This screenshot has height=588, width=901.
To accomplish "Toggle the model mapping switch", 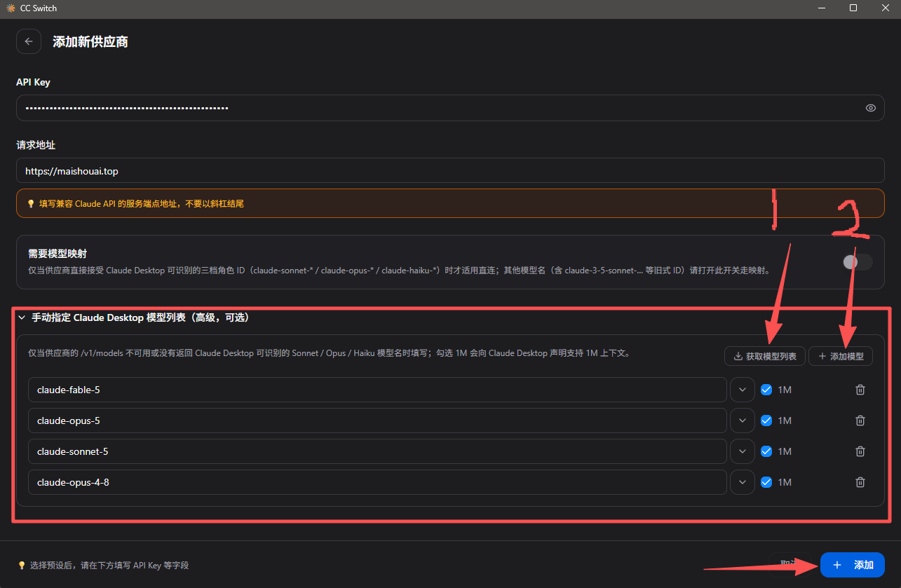I will (x=858, y=262).
